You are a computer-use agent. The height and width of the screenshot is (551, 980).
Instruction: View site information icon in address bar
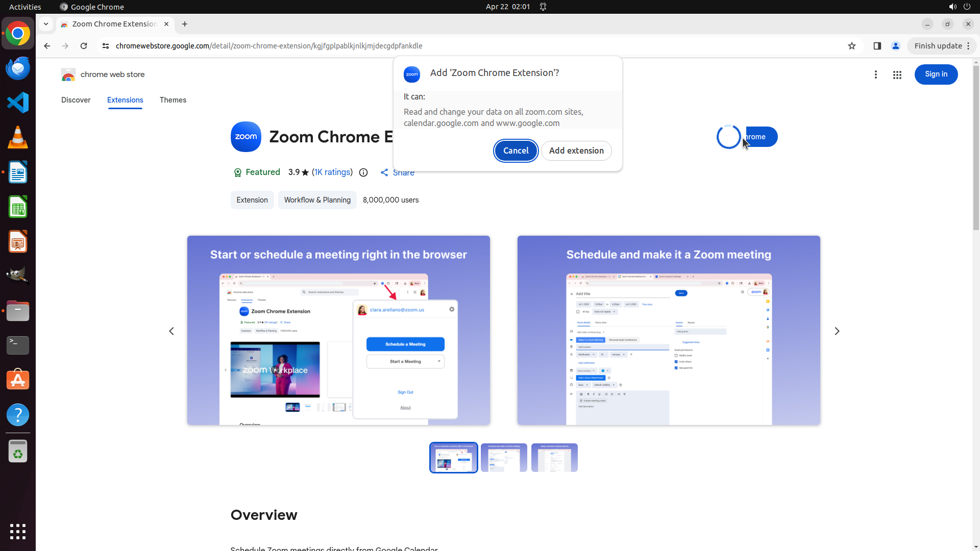point(106,46)
